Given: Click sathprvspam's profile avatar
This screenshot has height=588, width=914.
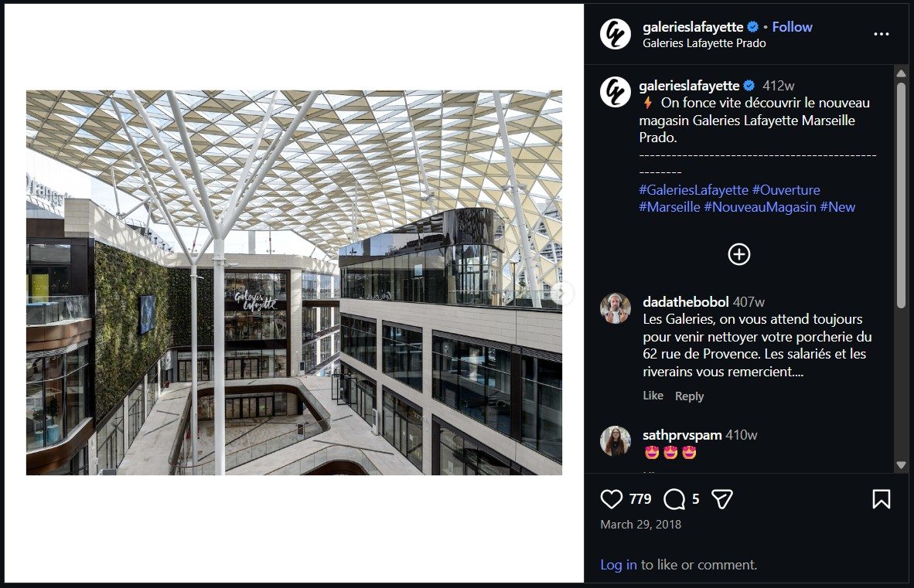Looking at the screenshot, I should click(x=616, y=442).
